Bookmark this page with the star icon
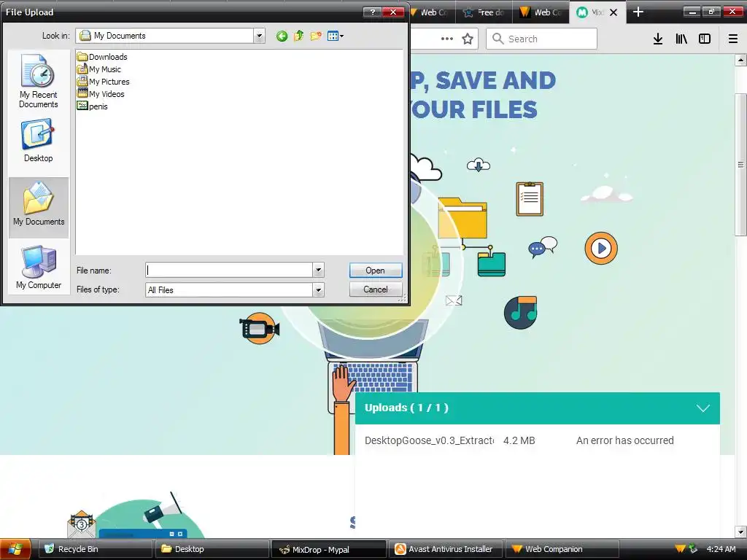The image size is (747, 560). (x=468, y=39)
